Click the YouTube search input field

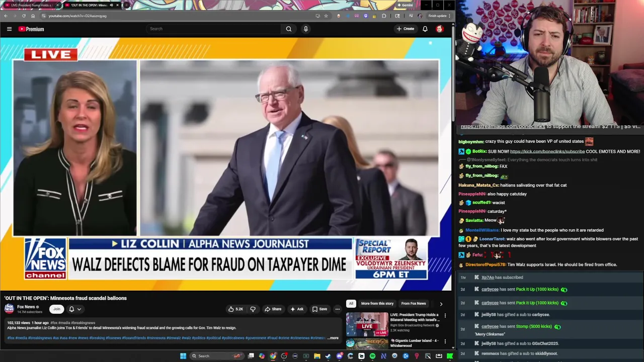[214, 29]
